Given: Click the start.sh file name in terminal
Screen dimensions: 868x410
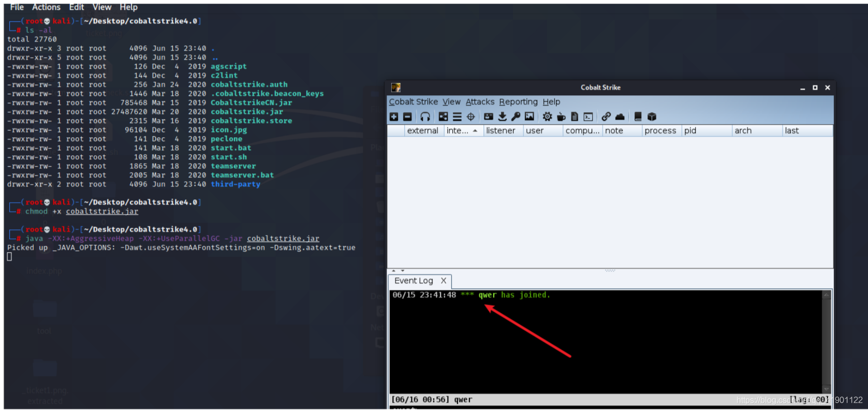Looking at the screenshot, I should click(228, 157).
